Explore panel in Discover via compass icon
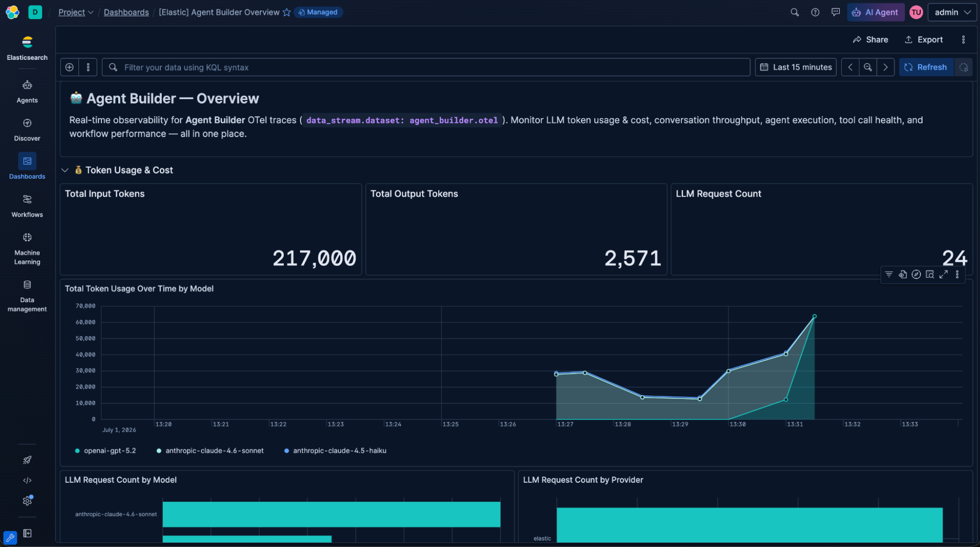This screenshot has width=980, height=547. (x=916, y=274)
